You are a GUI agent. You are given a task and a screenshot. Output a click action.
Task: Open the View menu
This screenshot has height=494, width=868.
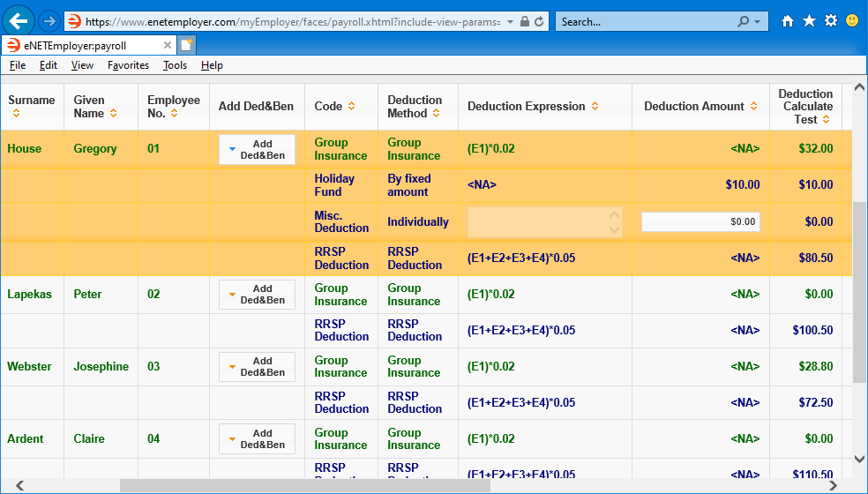click(82, 65)
